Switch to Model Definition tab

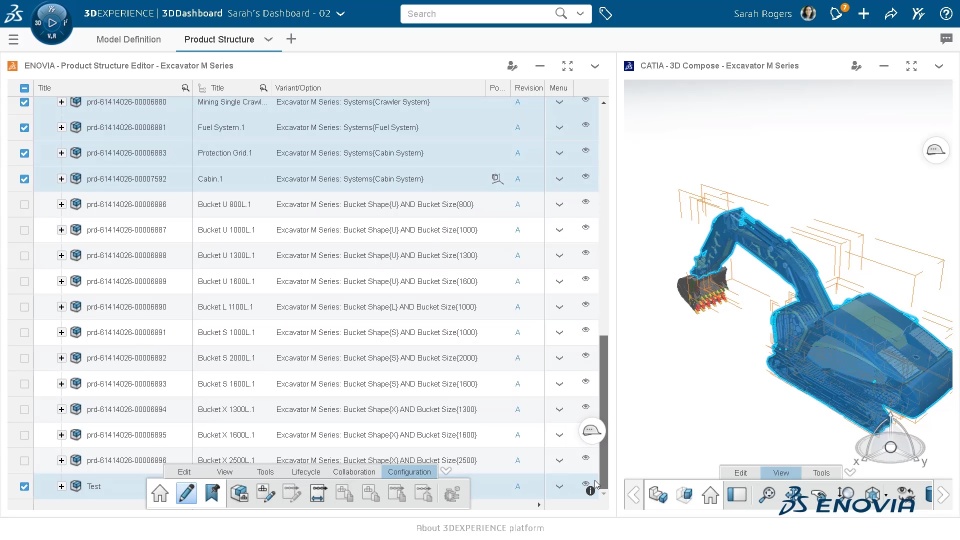(129, 39)
